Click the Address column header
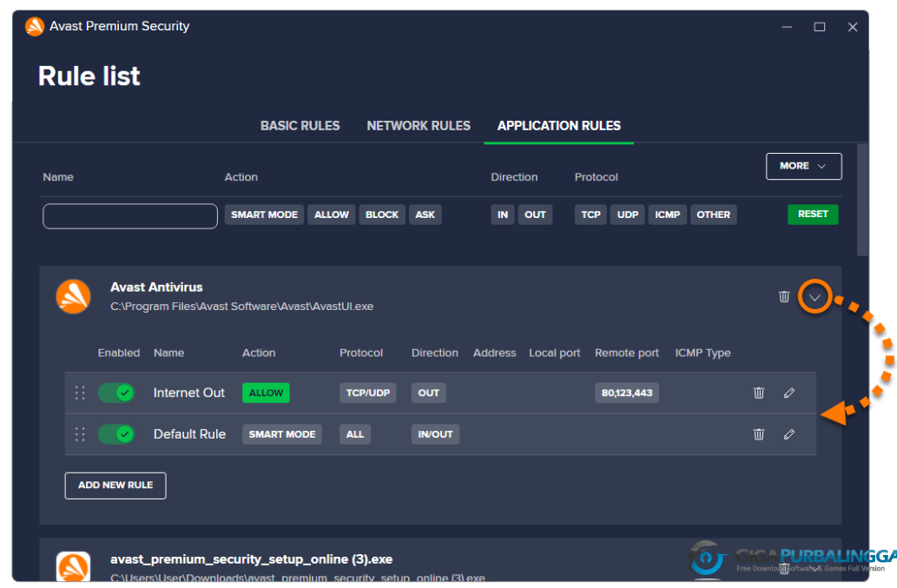Image resolution: width=897 pixels, height=588 pixels. (494, 353)
